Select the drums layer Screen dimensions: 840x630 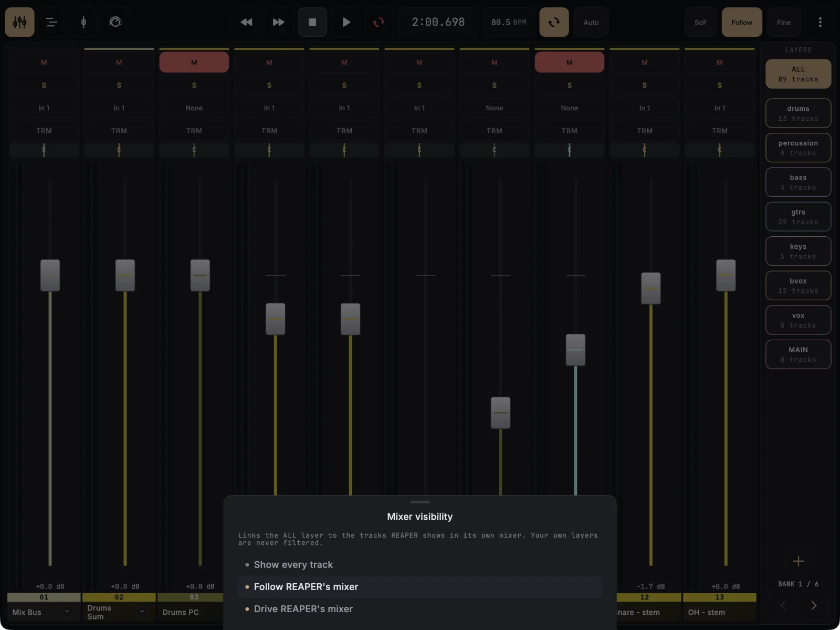[x=798, y=113]
